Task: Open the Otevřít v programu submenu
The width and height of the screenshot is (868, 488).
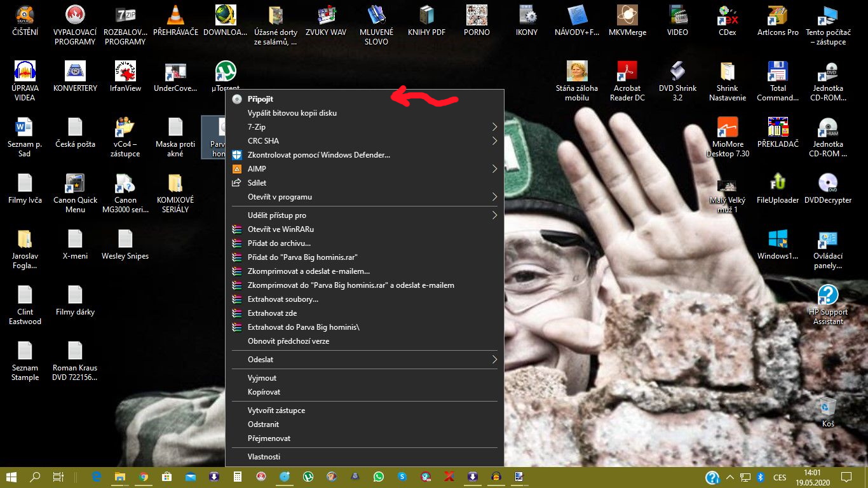Action: pos(365,197)
